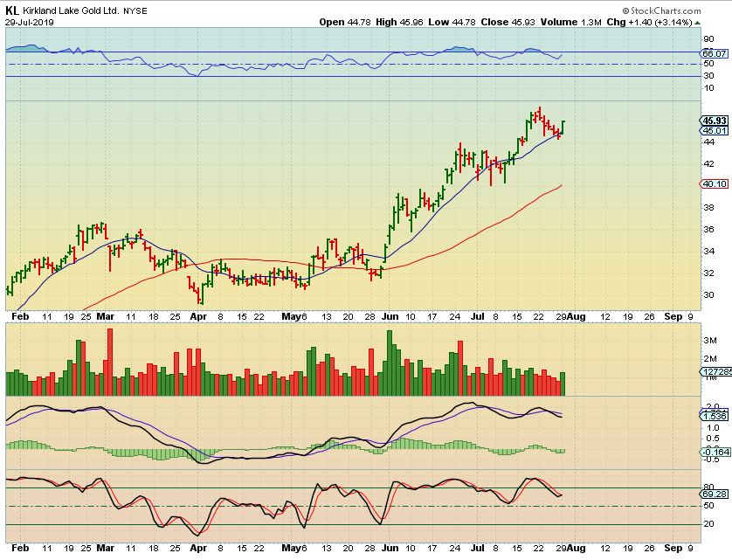Viewport: 732px width, 560px height.
Task: Click the green up-arrow next to Chg
Action: [x=697, y=23]
